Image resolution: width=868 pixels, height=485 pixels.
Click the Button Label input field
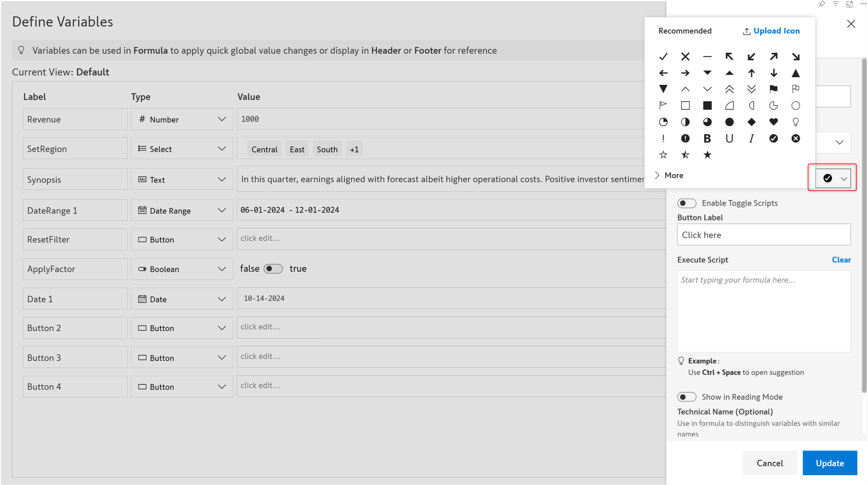tap(764, 235)
